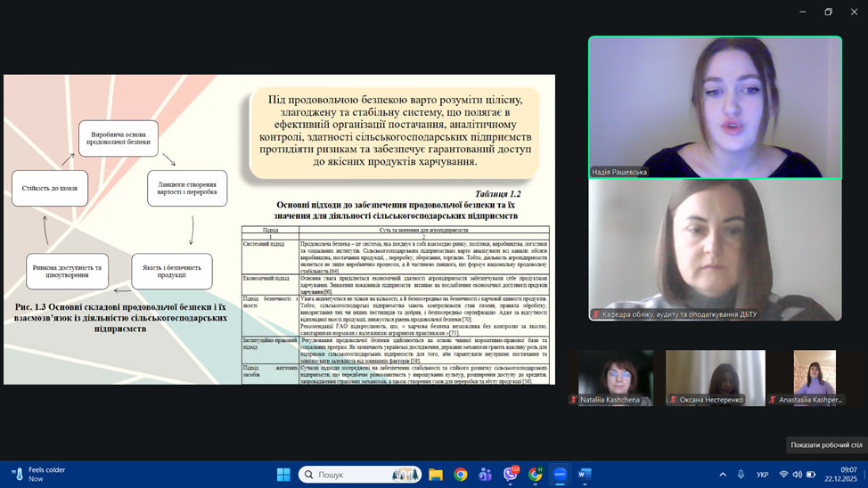Screen dimensions: 868x488
Task: Open the УКР input language switcher
Action: 763,475
